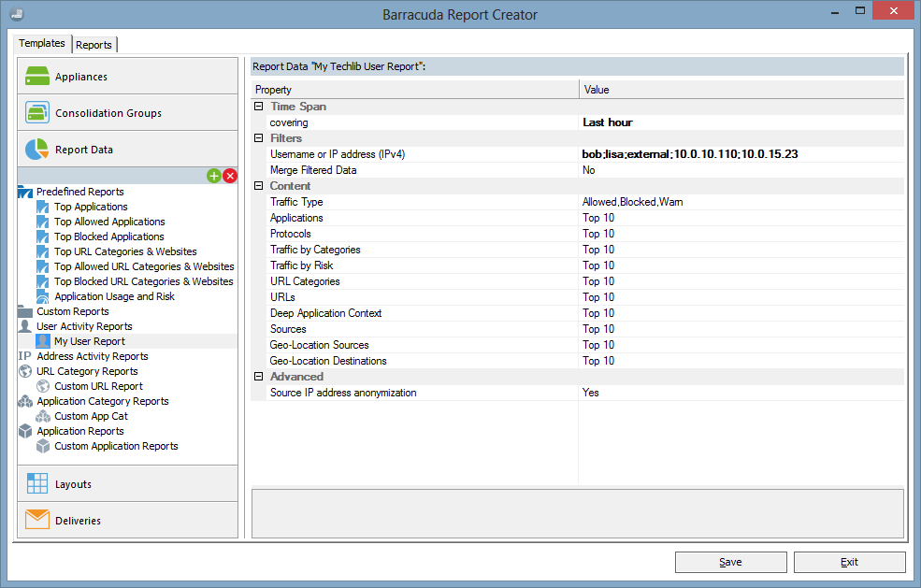Screen dimensions: 921x588
Task: Click the Application Reports cube icon
Action: click(x=24, y=431)
